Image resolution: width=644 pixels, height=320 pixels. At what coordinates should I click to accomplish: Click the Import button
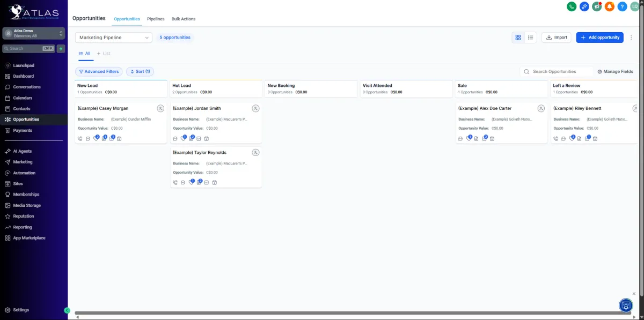(557, 38)
